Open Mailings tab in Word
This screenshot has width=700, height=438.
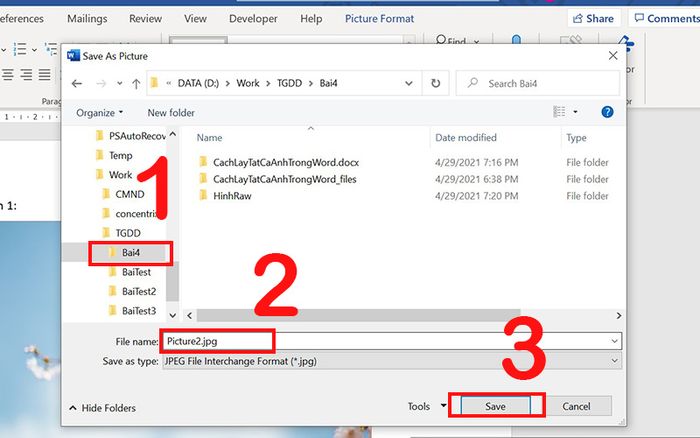click(x=87, y=19)
